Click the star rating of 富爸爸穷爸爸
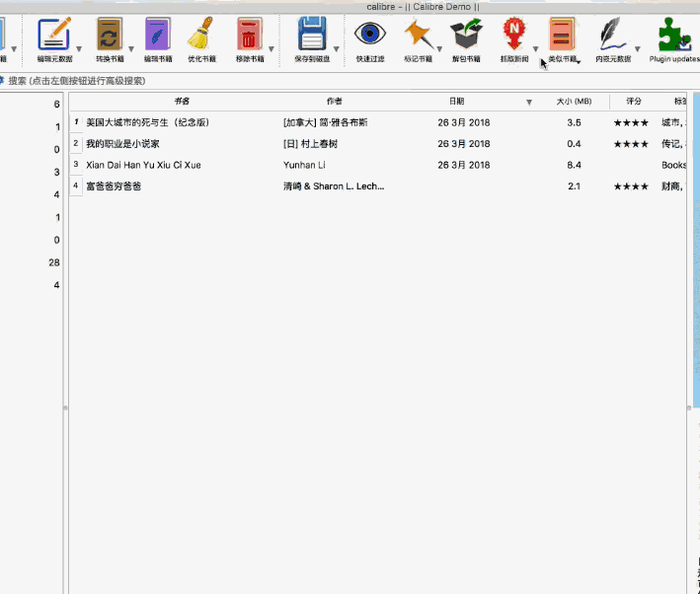The width and height of the screenshot is (700, 594). [x=631, y=186]
